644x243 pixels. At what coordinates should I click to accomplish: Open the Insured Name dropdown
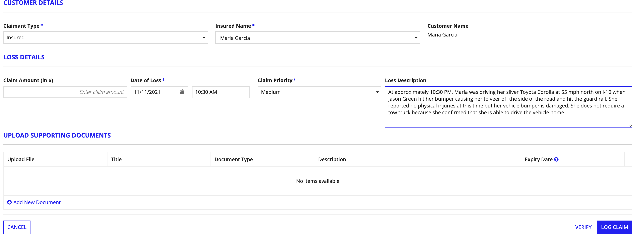(x=318, y=37)
